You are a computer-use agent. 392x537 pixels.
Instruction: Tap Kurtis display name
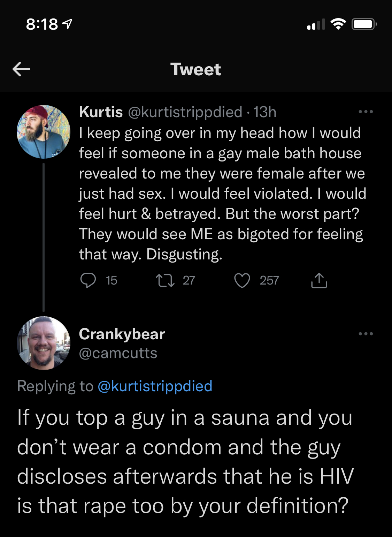click(101, 112)
